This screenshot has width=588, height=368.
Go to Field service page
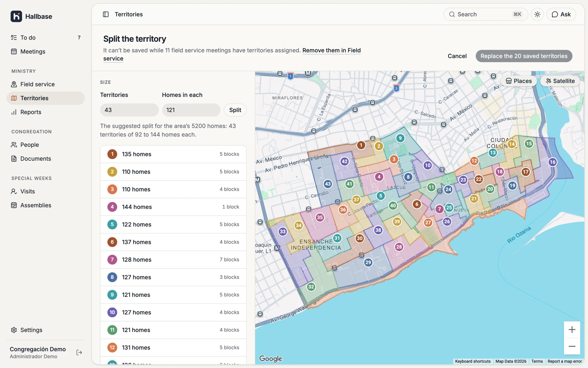point(45,84)
